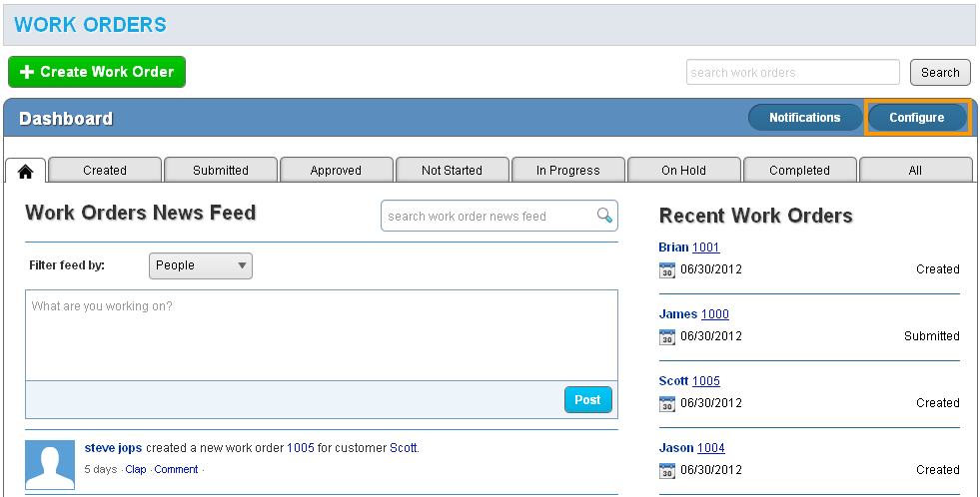Click the Notifications button

click(x=804, y=118)
